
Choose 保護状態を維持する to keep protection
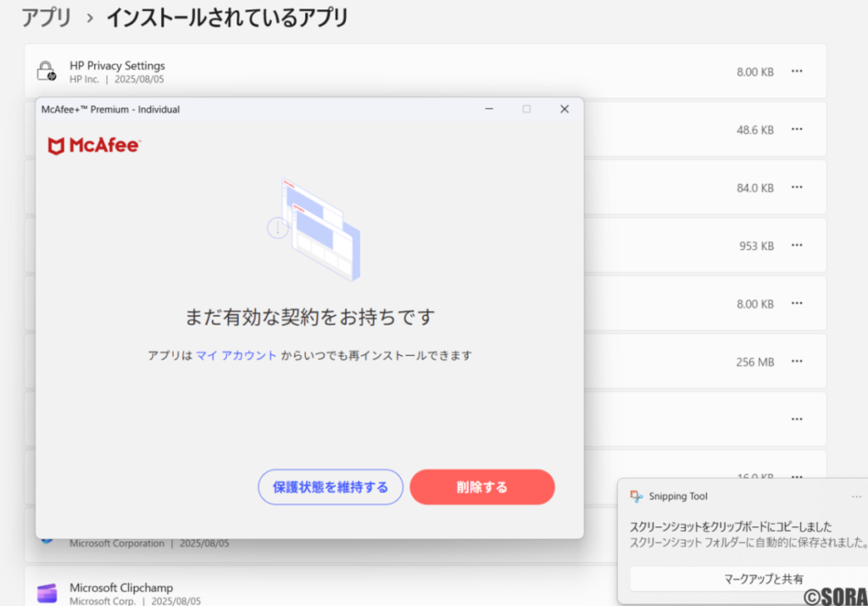[331, 487]
